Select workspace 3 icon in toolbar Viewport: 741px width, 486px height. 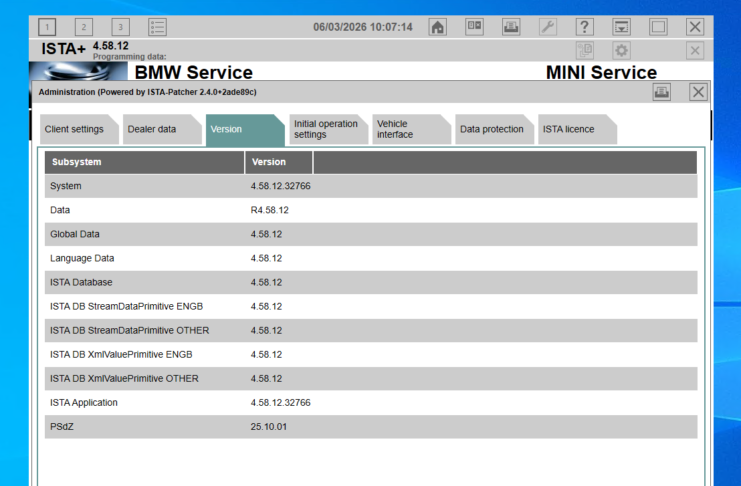[x=121, y=27]
